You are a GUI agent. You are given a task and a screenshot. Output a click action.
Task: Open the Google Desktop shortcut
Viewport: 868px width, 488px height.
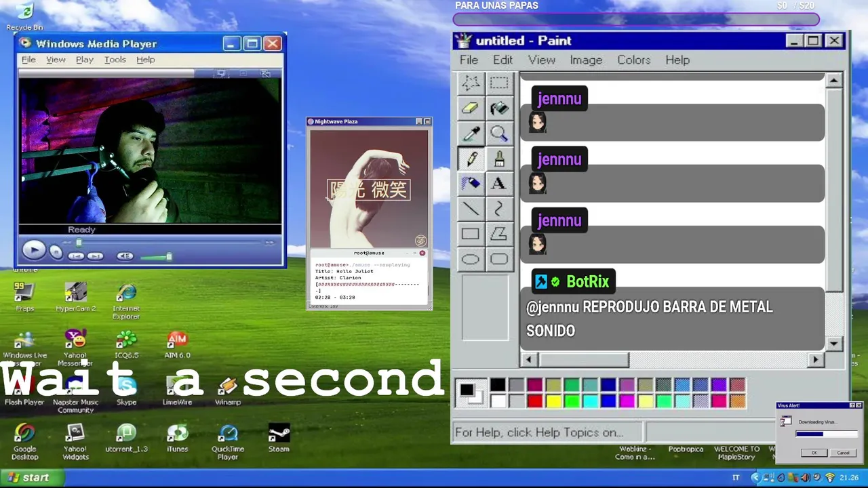coord(24,442)
